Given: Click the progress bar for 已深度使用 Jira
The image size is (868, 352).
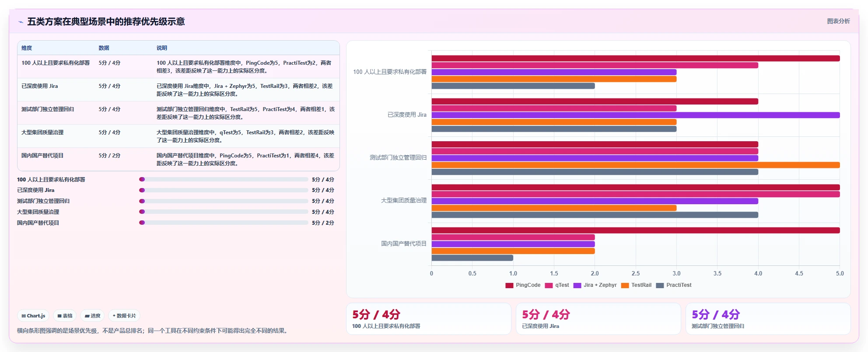Looking at the screenshot, I should [x=224, y=190].
